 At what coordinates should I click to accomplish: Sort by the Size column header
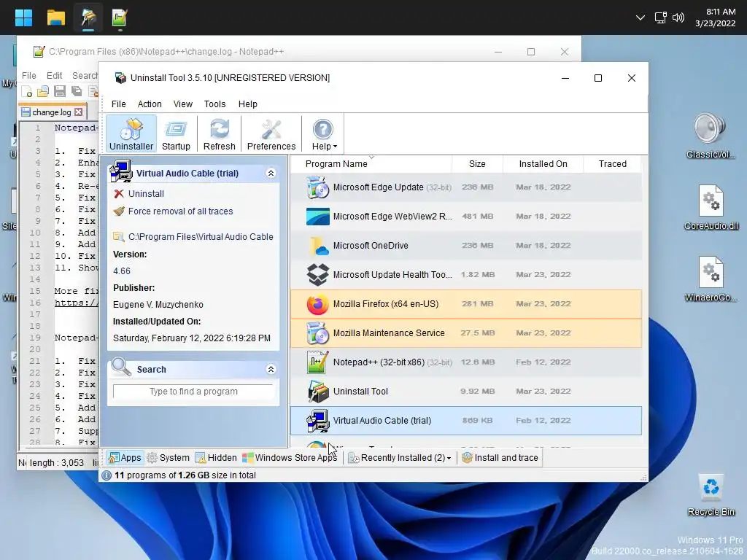point(477,164)
